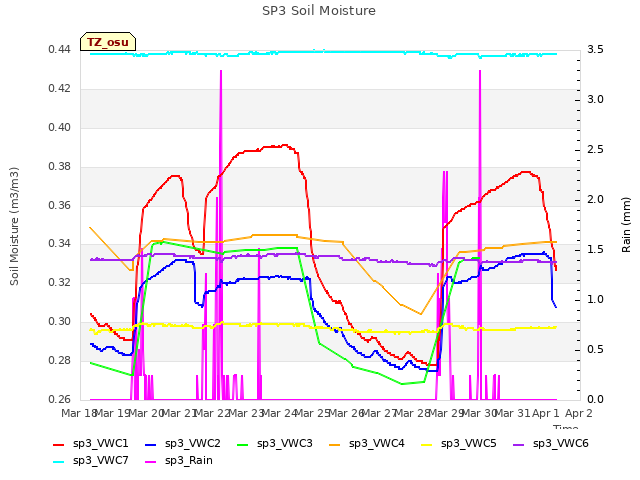Click the 0.40 left axis tick label
640x480 pixels.
(x=59, y=127)
